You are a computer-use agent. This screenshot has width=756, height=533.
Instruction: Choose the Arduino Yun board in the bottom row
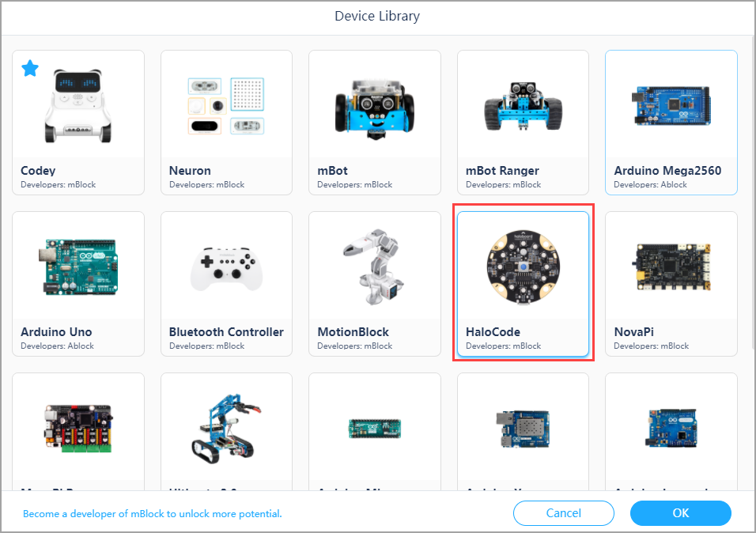click(524, 433)
